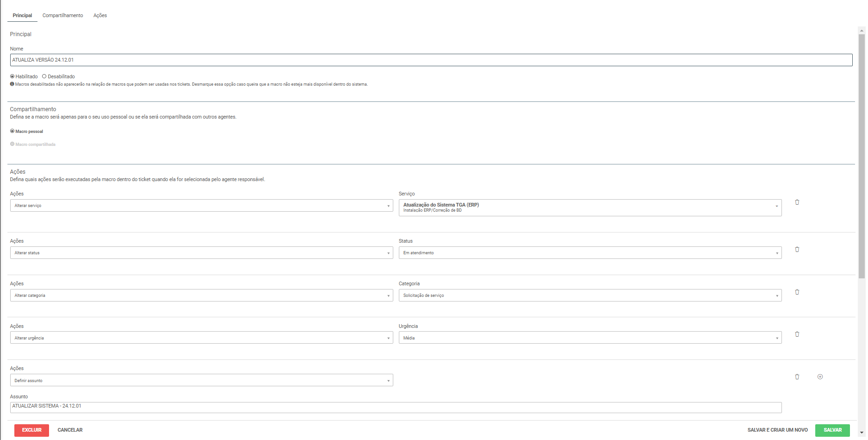The width and height of the screenshot is (868, 440).
Task: Expand the Categoria dropdown
Action: click(590, 295)
